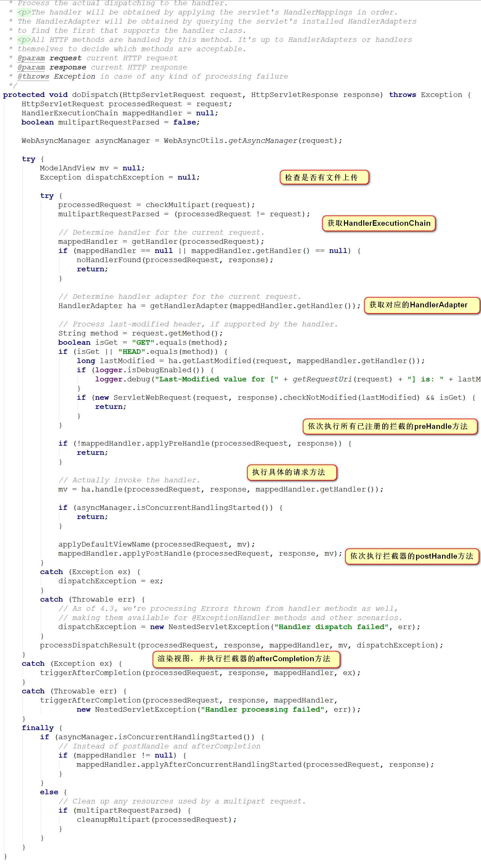Click the 'else' keyword
Image resolution: width=481 pixels, height=868 pixels.
coord(49,792)
